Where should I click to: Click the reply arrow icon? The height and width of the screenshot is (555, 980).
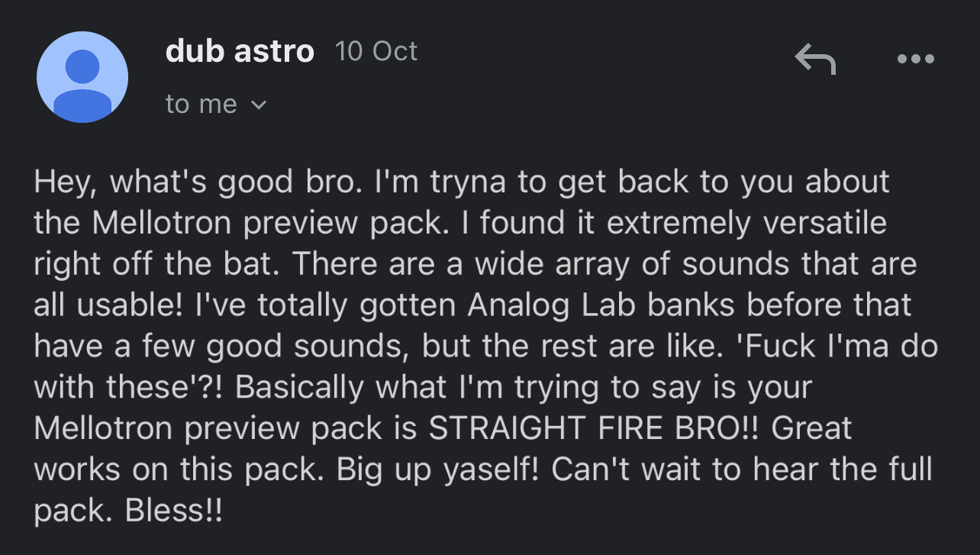click(815, 59)
